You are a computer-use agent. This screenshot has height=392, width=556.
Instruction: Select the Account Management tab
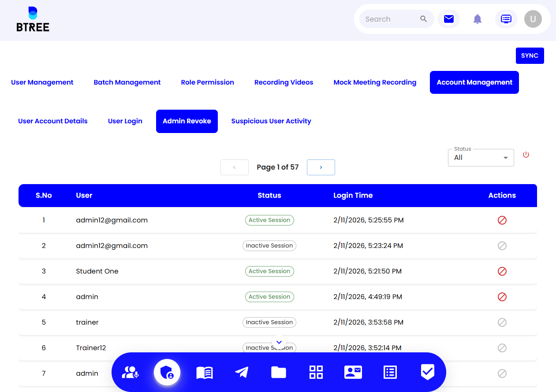(x=474, y=82)
